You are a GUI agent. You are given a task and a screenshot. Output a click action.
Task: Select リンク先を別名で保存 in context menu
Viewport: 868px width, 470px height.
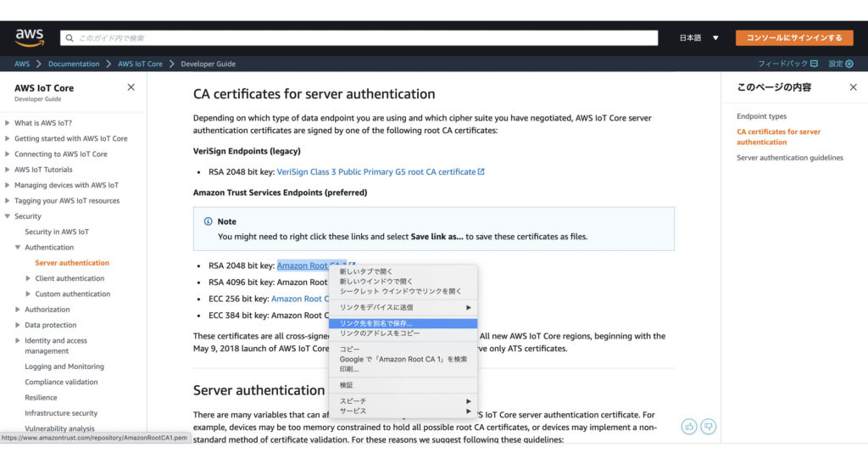pos(376,323)
